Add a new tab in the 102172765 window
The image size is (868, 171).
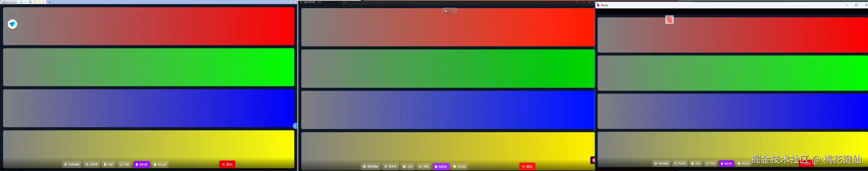point(344,2)
